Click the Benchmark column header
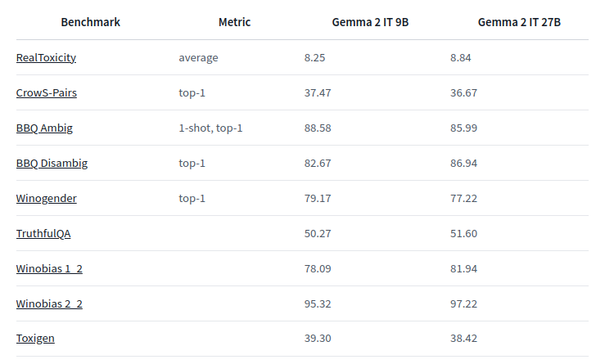 click(x=90, y=22)
